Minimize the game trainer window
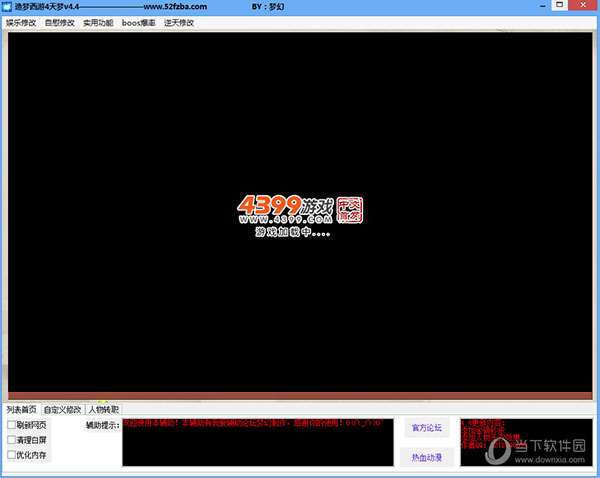 click(x=543, y=6)
